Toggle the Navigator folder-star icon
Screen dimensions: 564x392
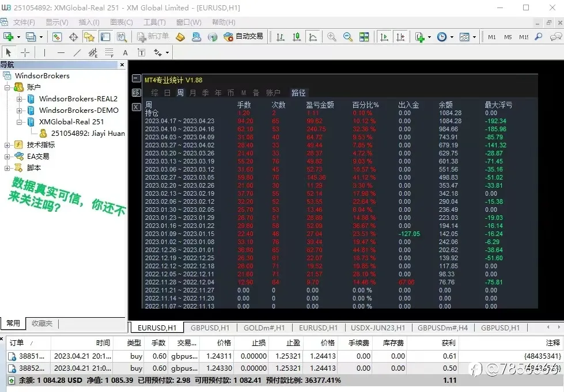point(89,37)
